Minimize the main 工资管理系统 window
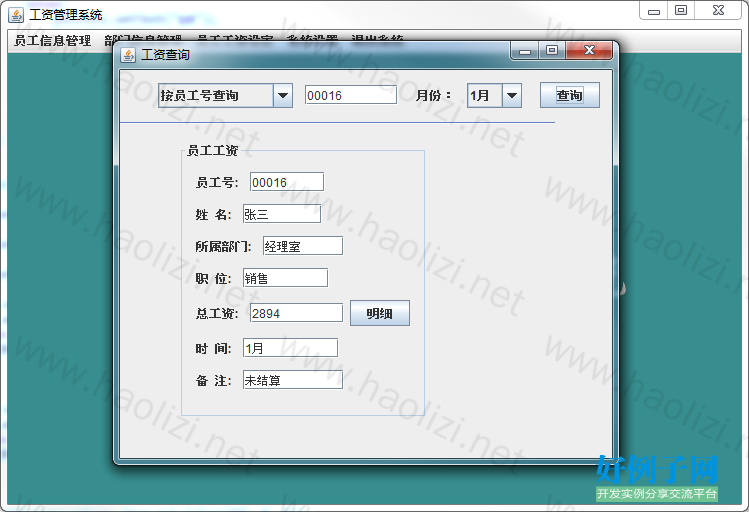Screen dimensions: 749x512 [654, 11]
